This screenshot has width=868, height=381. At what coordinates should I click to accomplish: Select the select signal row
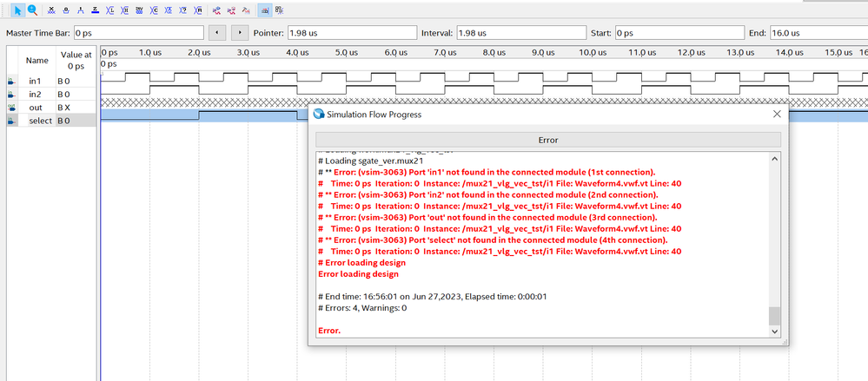coord(51,121)
